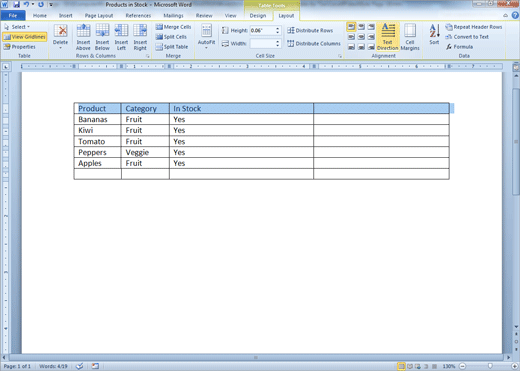
Task: Insert a column to the left
Action: pyautogui.click(x=121, y=37)
